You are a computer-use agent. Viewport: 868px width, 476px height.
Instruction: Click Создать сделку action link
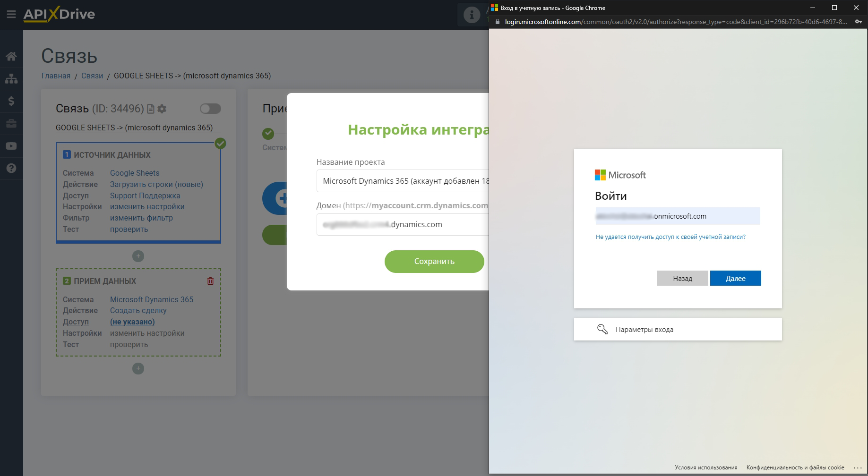pos(138,311)
